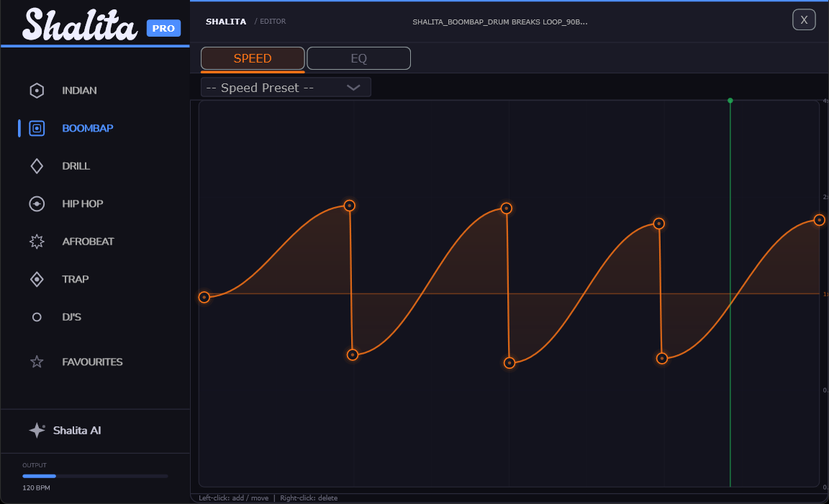This screenshot has width=829, height=504.
Task: Switch to the EQ tab
Action: [x=358, y=58]
